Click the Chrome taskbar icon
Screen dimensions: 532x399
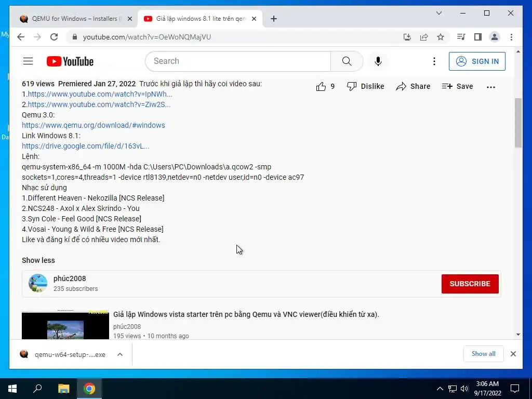click(x=89, y=389)
